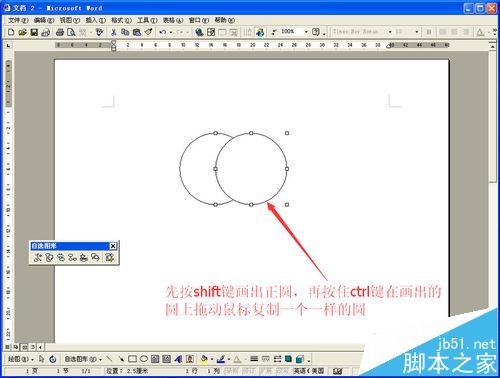Copy selection using the Copy icon
500x378 pixels.
click(125, 32)
